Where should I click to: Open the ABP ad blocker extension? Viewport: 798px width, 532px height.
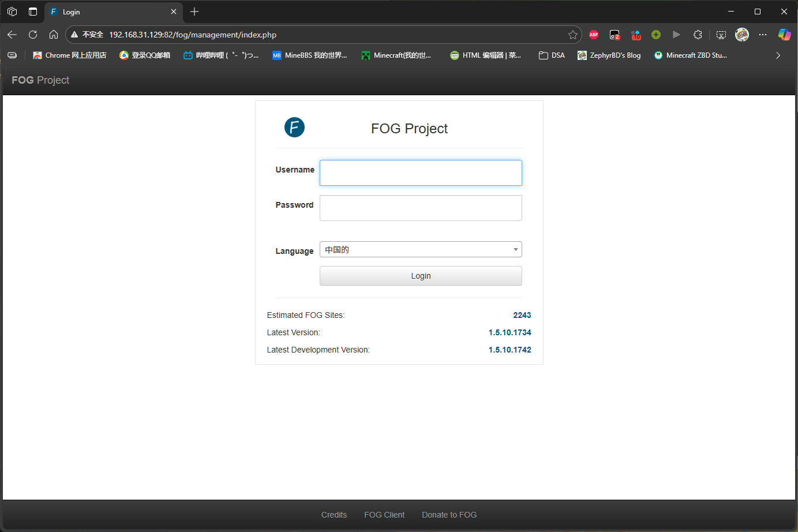(x=594, y=35)
